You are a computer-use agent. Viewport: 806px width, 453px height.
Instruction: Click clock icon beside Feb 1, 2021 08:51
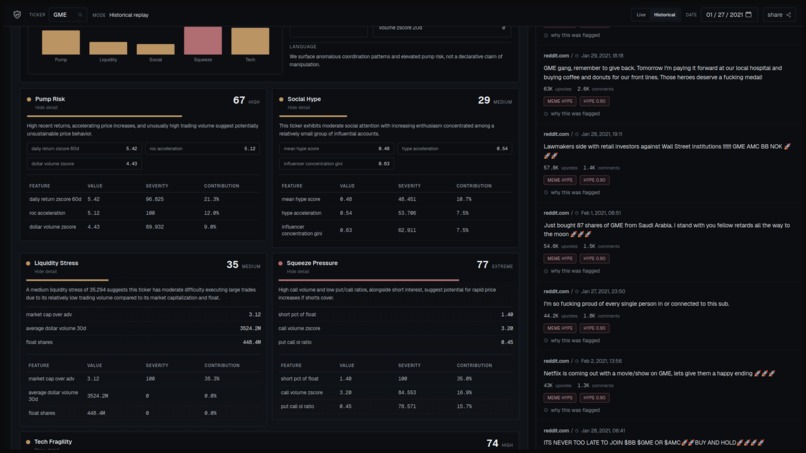577,213
